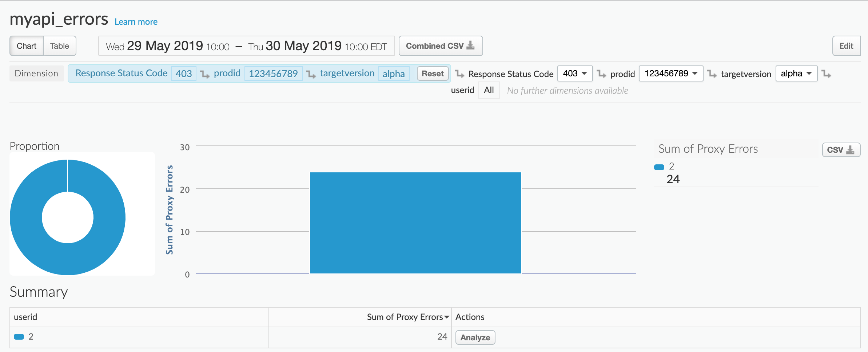Expand the targetversion alpha dropdown

tap(796, 73)
